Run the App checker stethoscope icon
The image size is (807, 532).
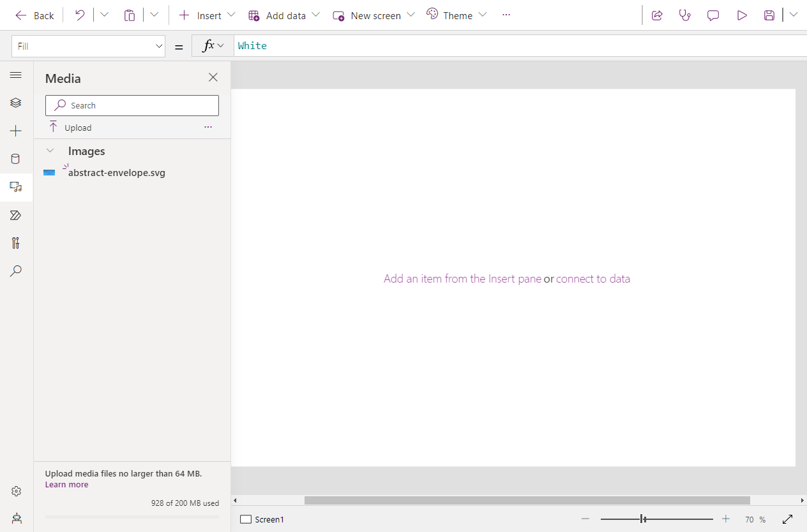click(685, 15)
